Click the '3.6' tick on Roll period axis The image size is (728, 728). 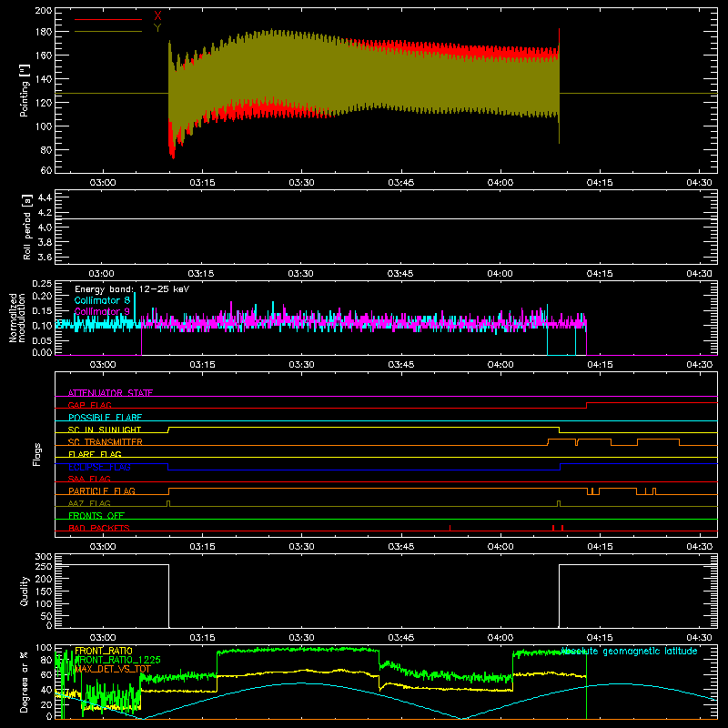45,257
